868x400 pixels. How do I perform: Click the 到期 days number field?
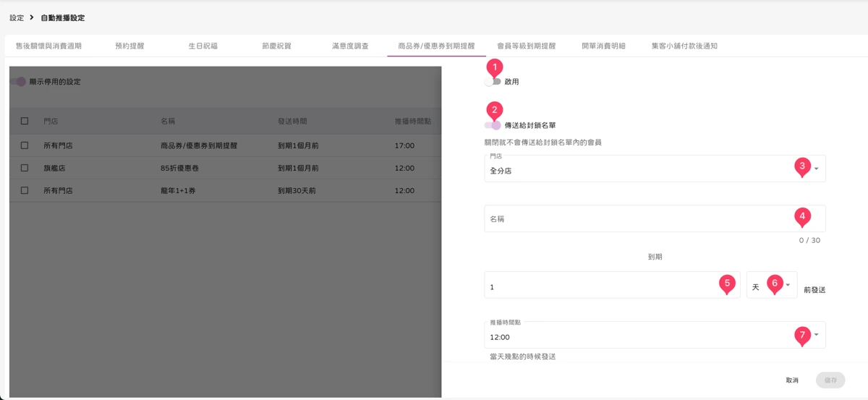(x=612, y=285)
